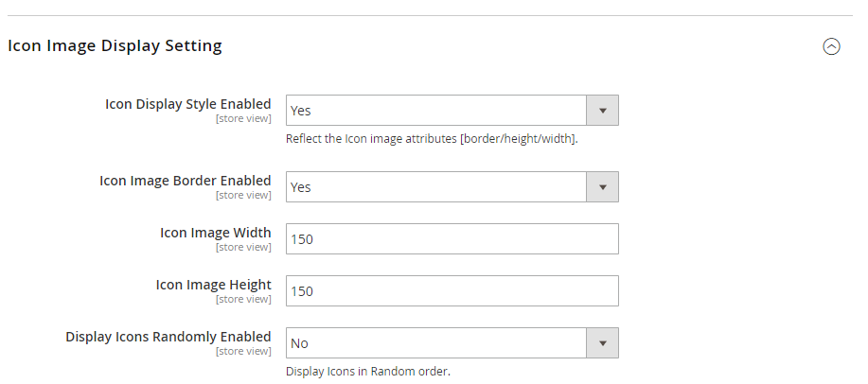Click store view scope under Icon Image Border Enabled
Image resolution: width=868 pixels, height=384 pixels.
(243, 196)
